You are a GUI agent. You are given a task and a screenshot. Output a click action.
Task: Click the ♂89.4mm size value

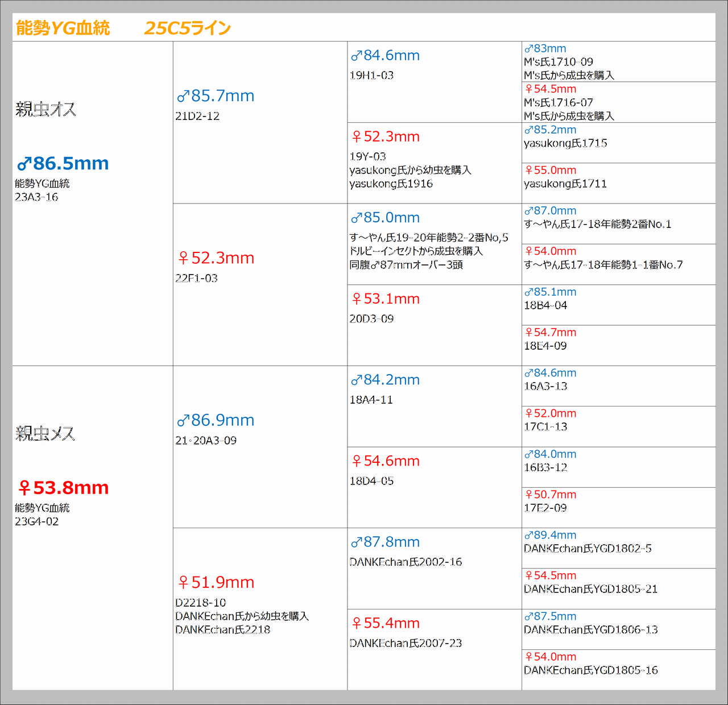(550, 536)
